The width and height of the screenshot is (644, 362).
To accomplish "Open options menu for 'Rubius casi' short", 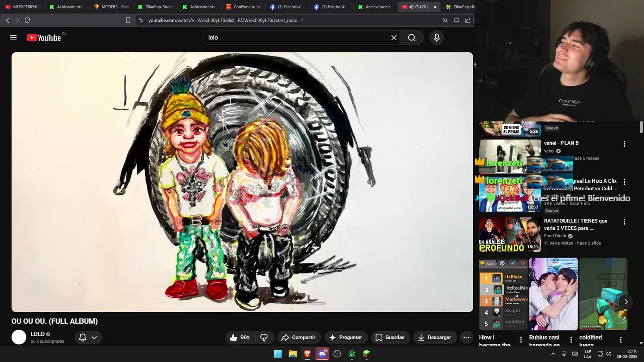I will pos(571,340).
